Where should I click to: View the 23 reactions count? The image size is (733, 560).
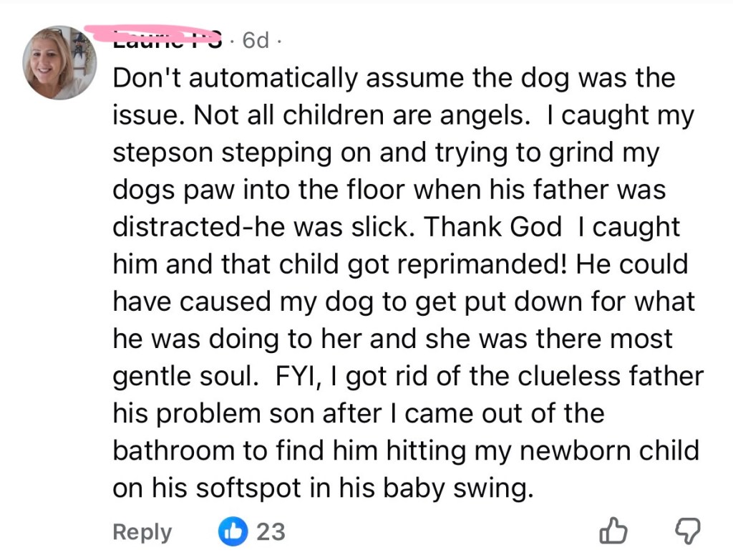[271, 532]
